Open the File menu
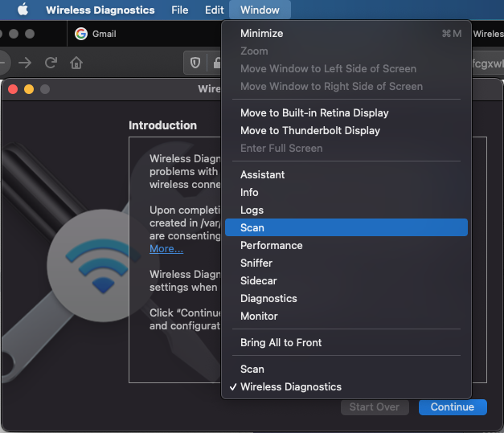Screen dimensions: 504x433 click(x=180, y=10)
